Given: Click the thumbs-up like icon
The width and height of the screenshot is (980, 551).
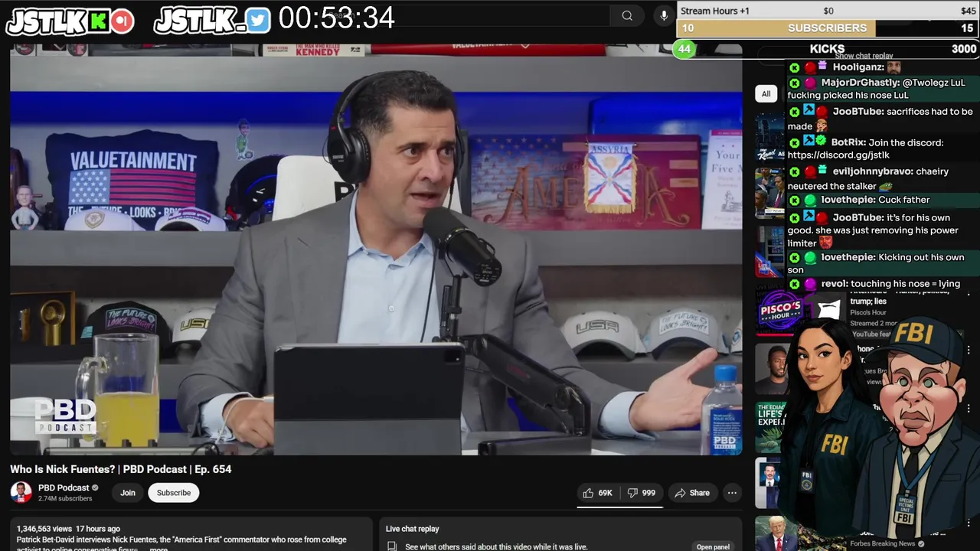Looking at the screenshot, I should (588, 493).
